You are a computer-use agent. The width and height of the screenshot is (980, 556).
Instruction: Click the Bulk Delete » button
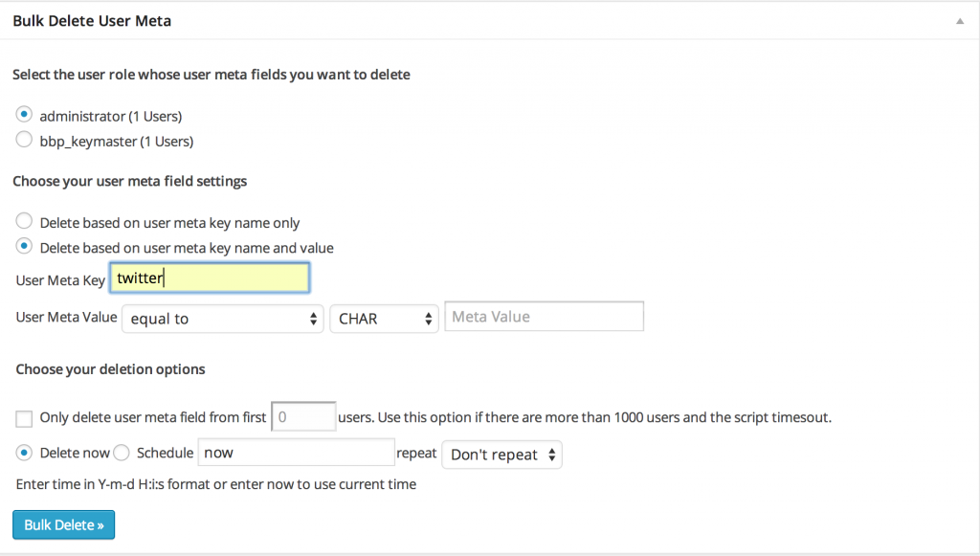coord(63,524)
